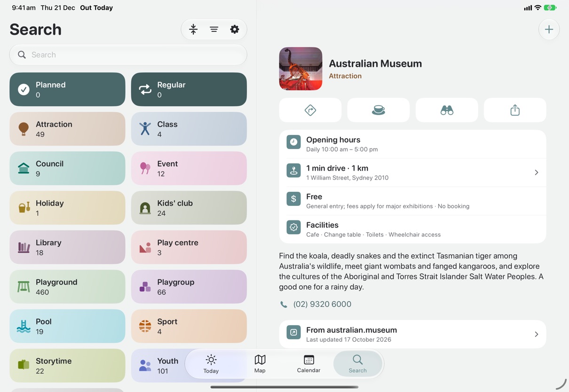Call the number (02) 9320 6000

click(x=322, y=304)
